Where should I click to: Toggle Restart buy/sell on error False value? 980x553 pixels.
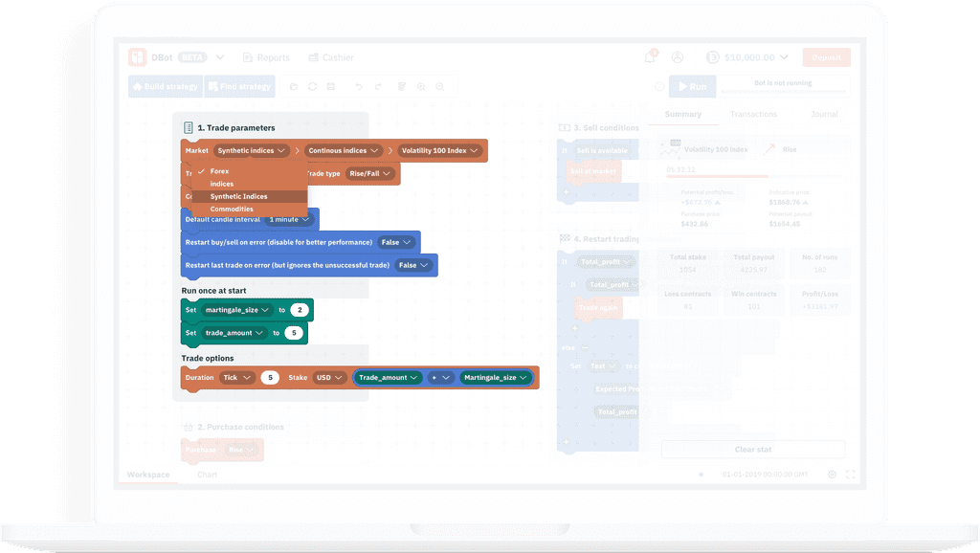tap(395, 242)
